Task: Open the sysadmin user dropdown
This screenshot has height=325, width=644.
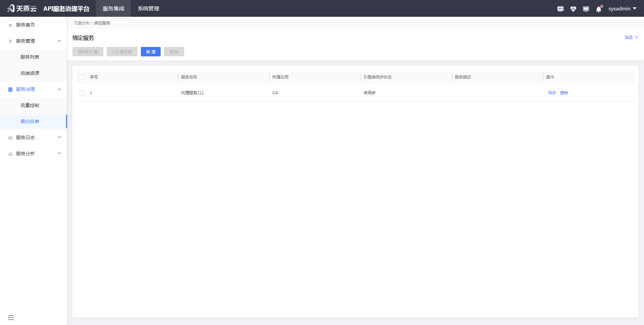Action: pyautogui.click(x=622, y=9)
